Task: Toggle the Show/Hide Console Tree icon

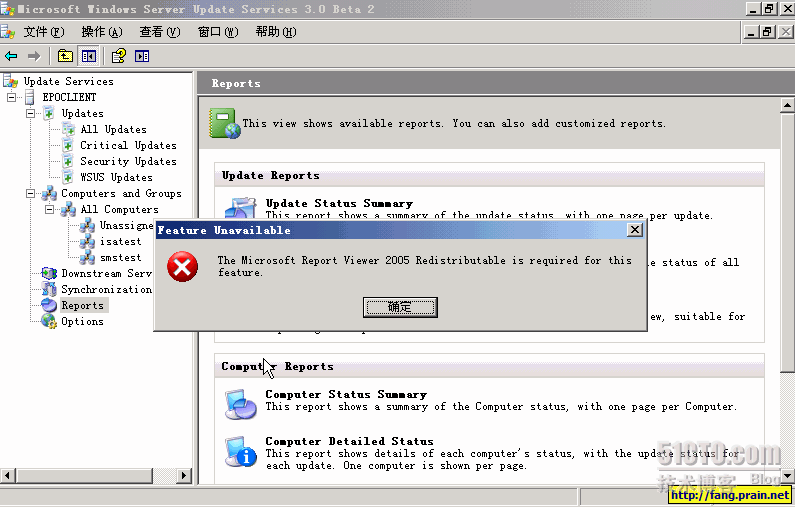Action: [x=89, y=56]
